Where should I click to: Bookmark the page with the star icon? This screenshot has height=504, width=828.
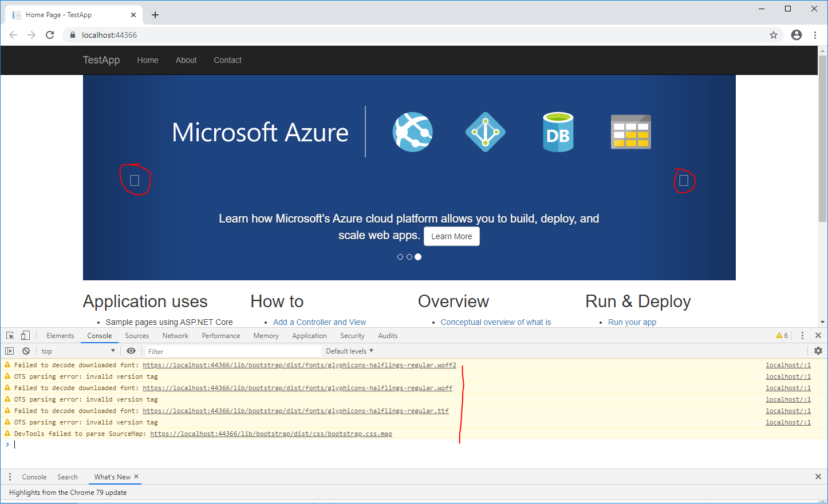(x=774, y=35)
